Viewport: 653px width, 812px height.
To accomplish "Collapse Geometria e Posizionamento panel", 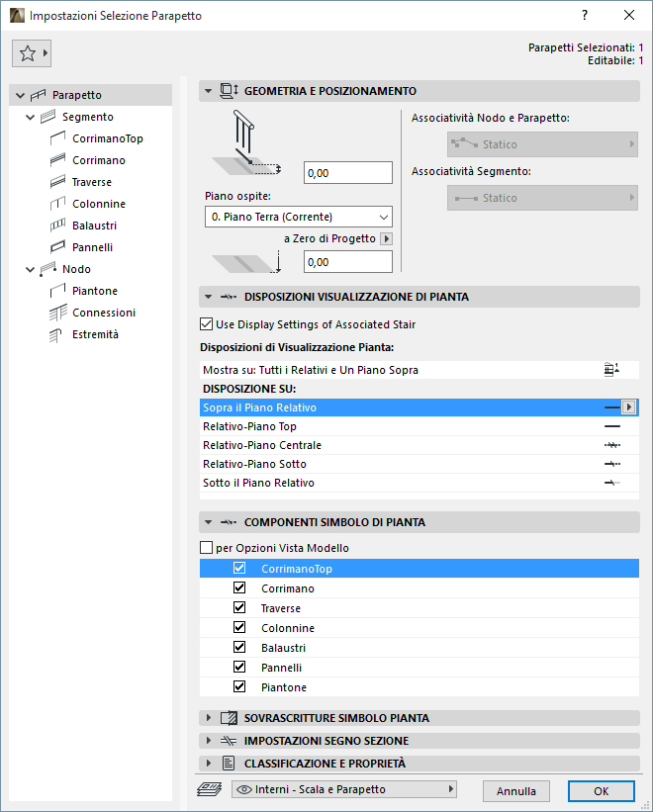I will (x=208, y=91).
